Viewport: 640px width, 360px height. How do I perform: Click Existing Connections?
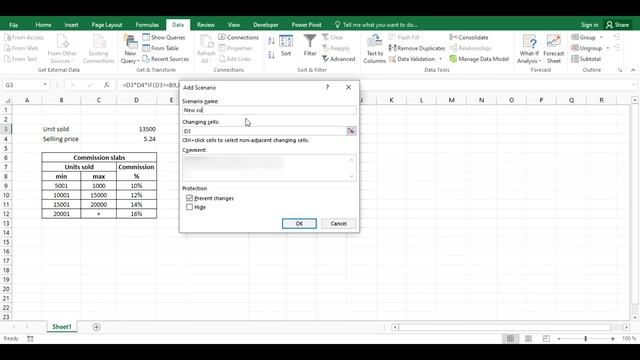[x=98, y=49]
